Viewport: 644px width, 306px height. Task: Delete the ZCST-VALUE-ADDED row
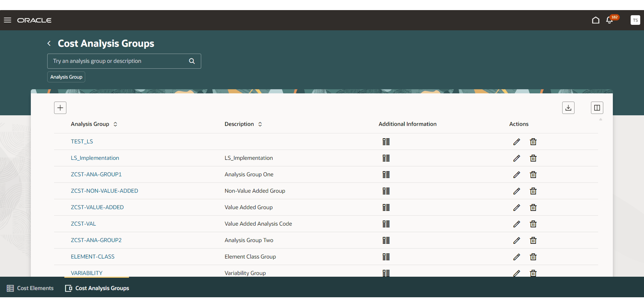coord(533,207)
